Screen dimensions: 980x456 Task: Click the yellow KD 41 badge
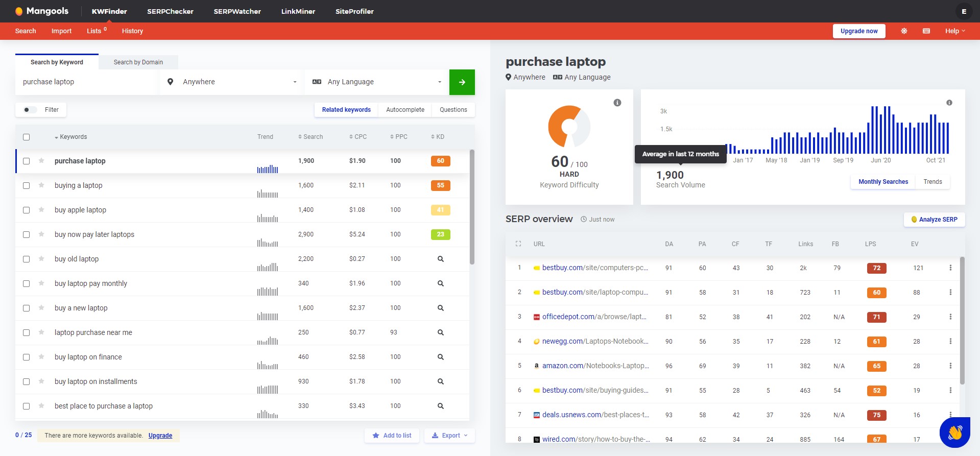pos(440,210)
